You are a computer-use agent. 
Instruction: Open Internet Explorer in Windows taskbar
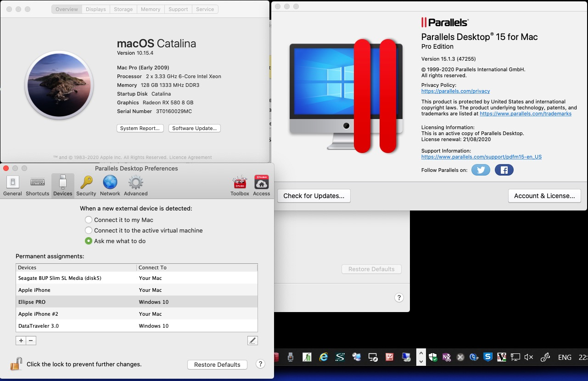point(324,357)
